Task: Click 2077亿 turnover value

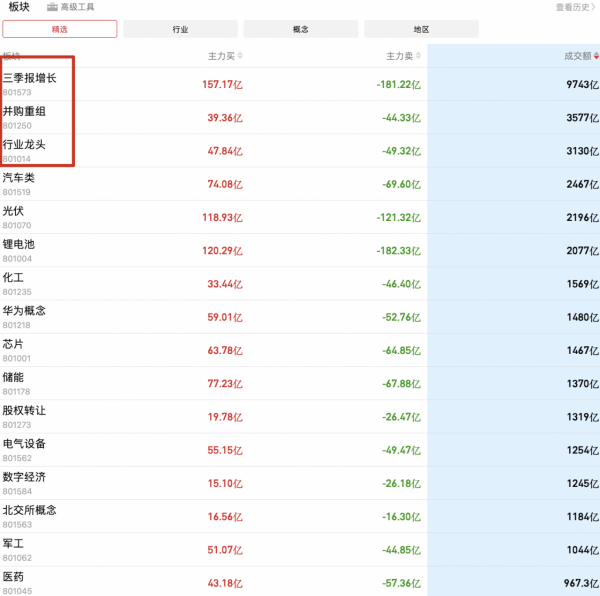Action: pyautogui.click(x=582, y=251)
